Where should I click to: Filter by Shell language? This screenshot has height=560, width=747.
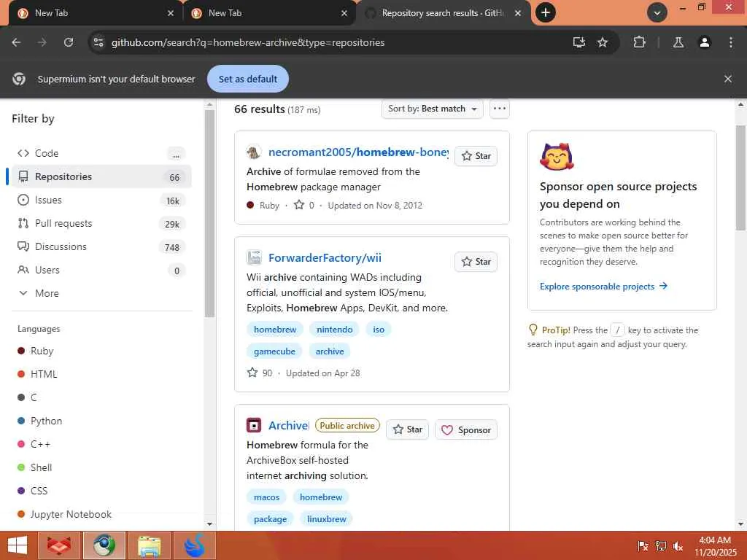(x=35, y=467)
